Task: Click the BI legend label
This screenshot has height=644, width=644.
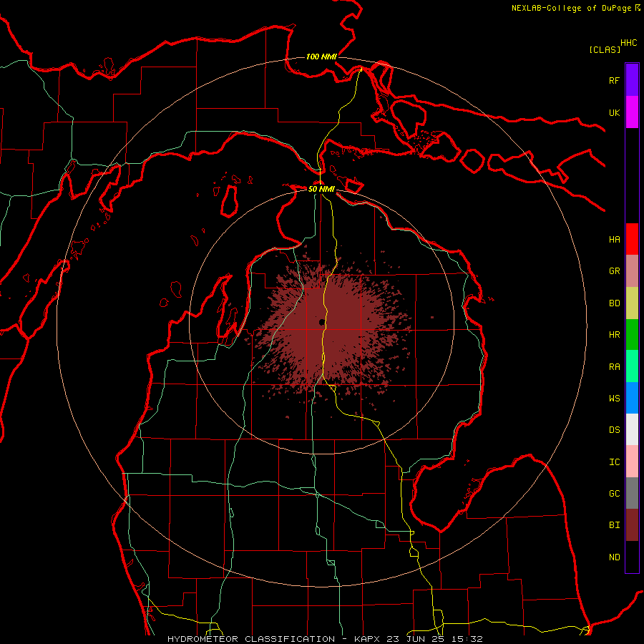Action: [x=614, y=525]
